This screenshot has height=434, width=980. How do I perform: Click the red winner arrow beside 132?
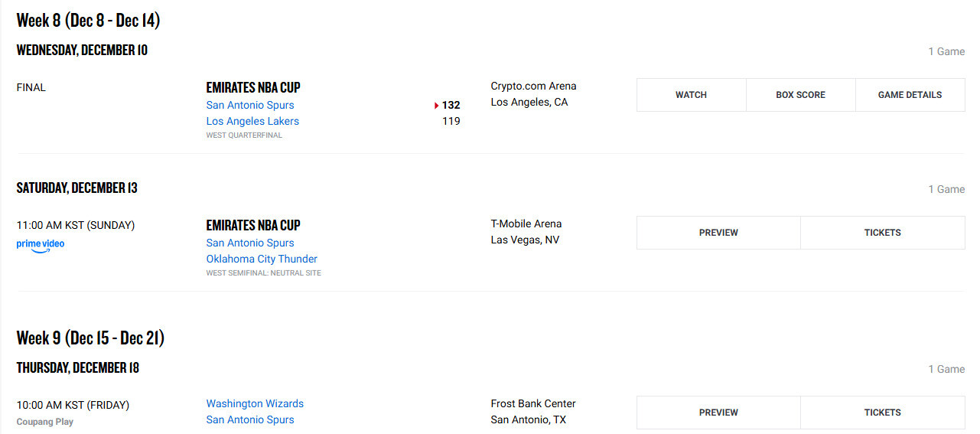(x=437, y=106)
